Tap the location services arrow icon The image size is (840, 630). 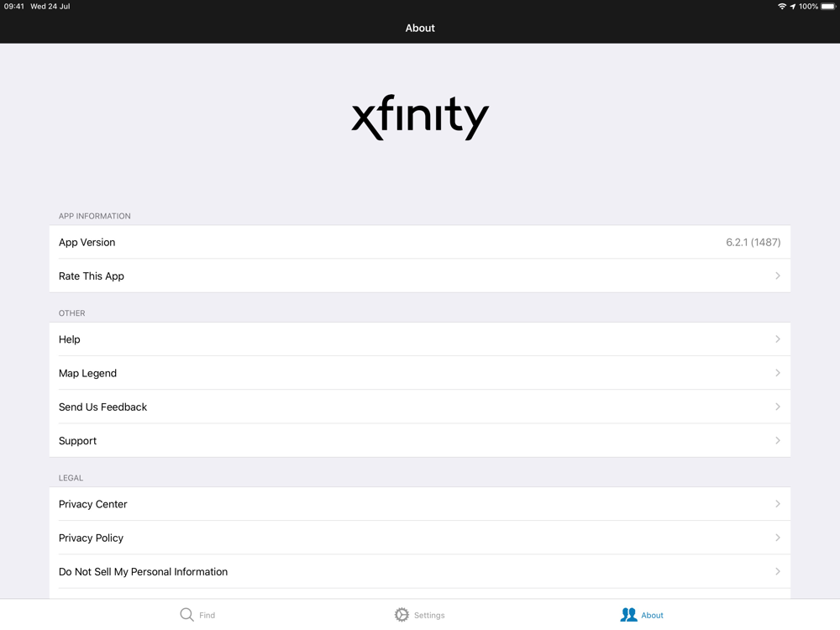tap(793, 7)
